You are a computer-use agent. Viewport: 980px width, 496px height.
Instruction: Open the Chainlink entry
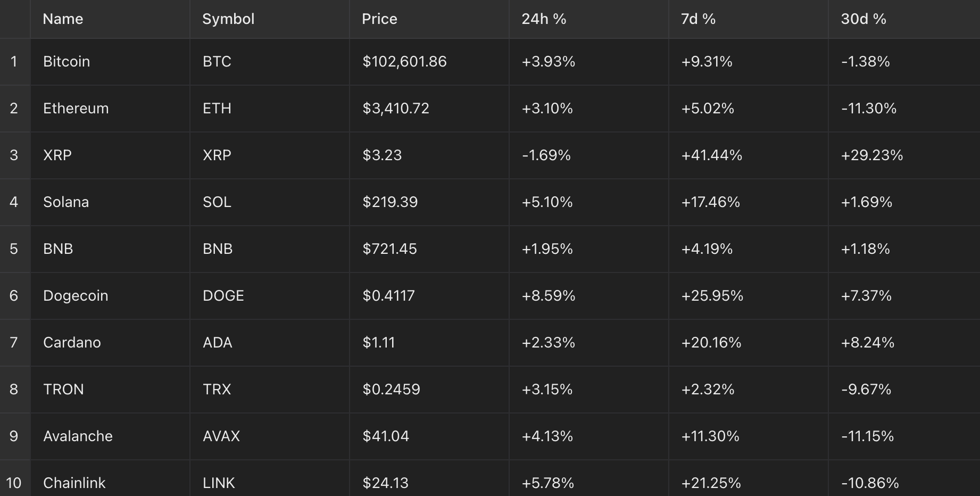point(74,483)
